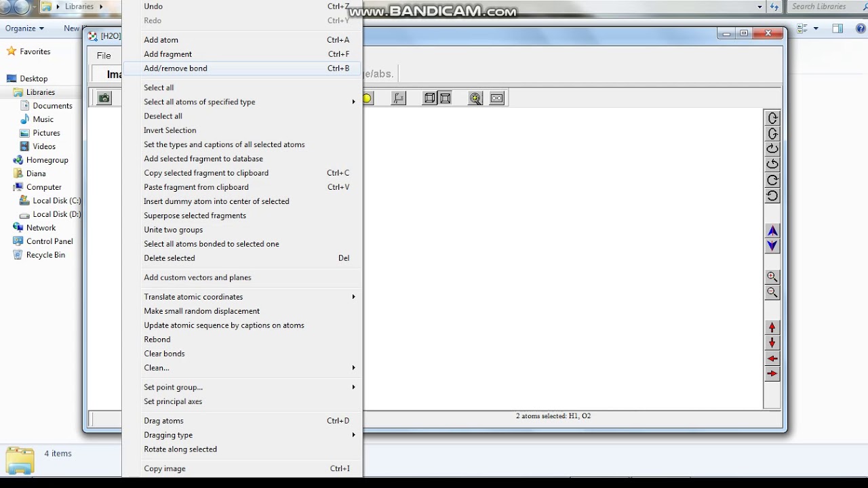
Task: Choose Invert Selection menu entry
Action: coord(243,130)
